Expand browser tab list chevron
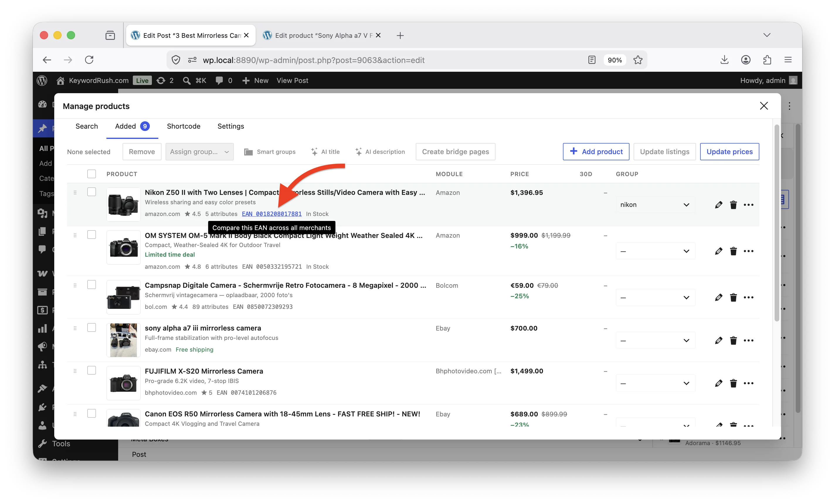Screen dimensions: 835x504 click(x=767, y=35)
